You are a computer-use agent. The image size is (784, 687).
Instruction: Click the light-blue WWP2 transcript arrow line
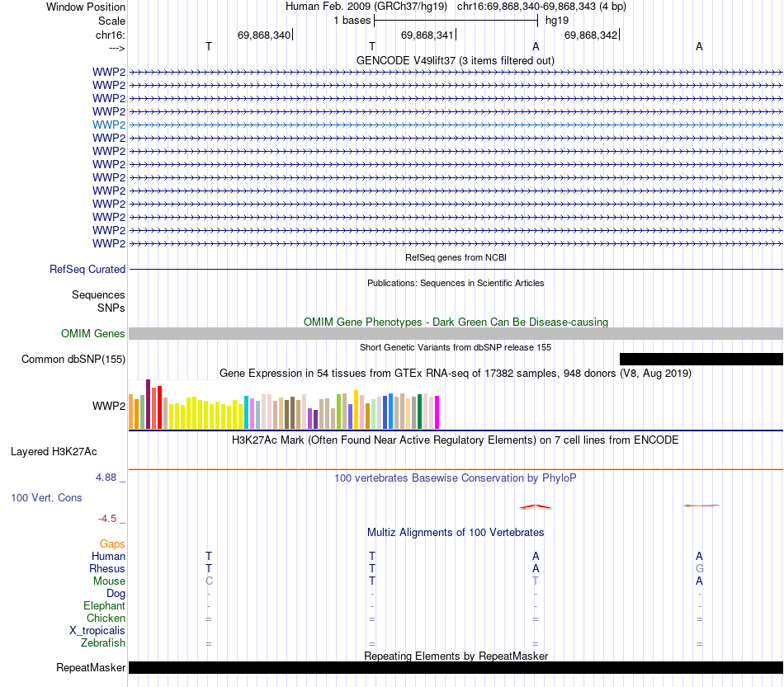tap(456, 125)
